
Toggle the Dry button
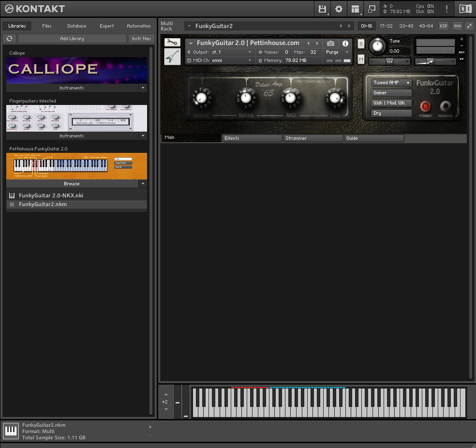pos(391,113)
